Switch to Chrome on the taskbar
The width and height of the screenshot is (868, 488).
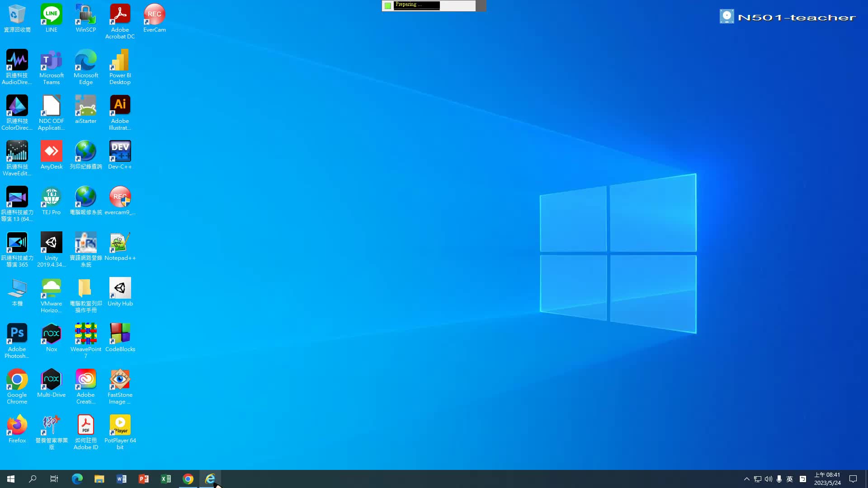188,479
